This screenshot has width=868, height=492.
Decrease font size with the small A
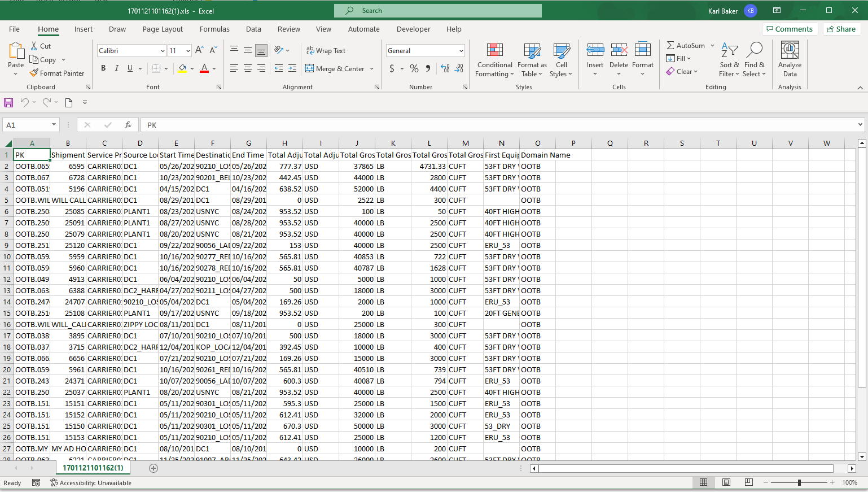[212, 50]
